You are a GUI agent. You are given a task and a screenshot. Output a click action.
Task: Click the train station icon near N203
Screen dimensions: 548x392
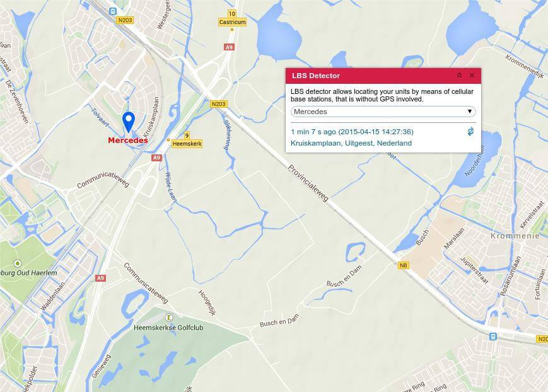112,11
